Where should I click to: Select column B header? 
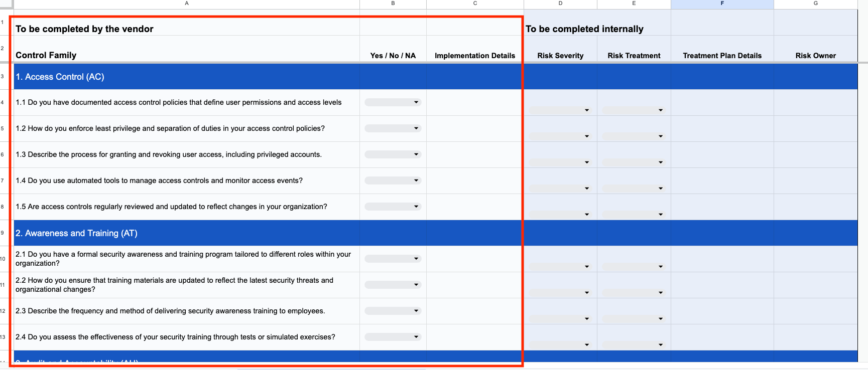[393, 4]
